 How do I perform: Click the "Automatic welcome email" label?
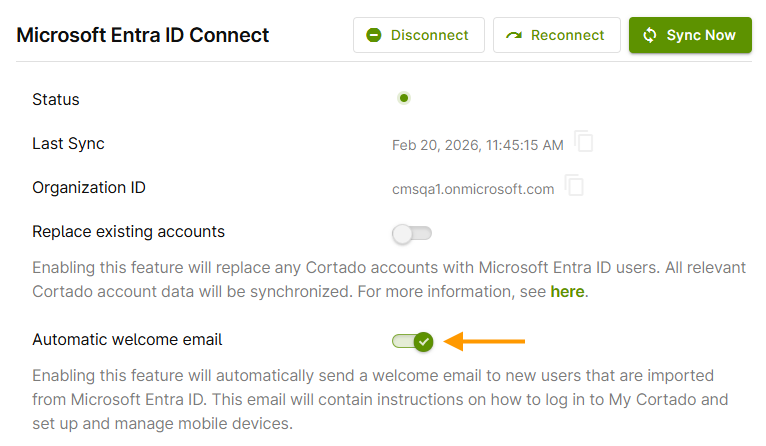click(x=127, y=340)
